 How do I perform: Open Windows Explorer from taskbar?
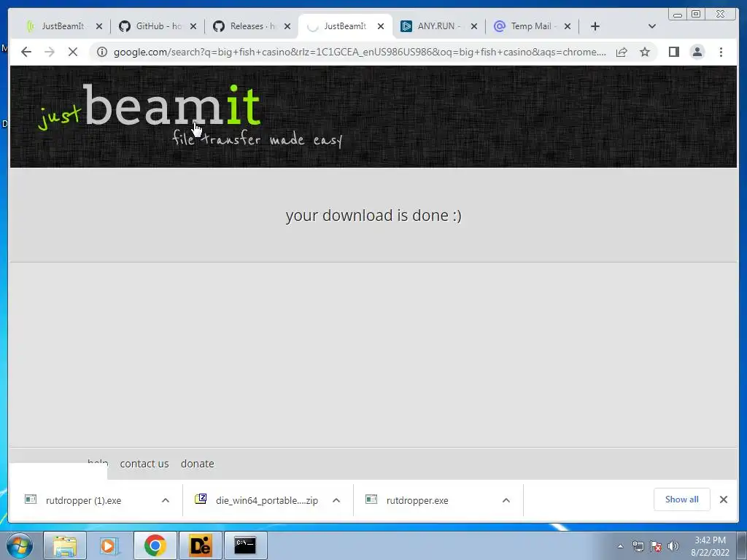(x=65, y=545)
